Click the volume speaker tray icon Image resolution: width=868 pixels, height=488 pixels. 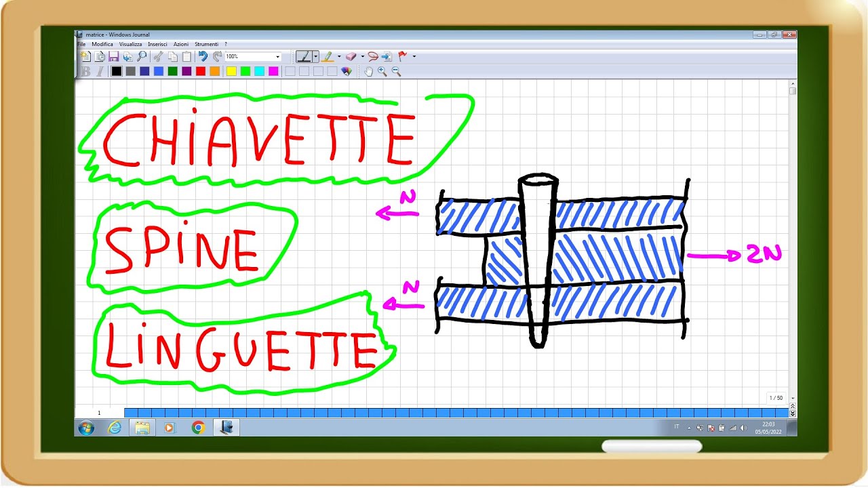click(743, 428)
